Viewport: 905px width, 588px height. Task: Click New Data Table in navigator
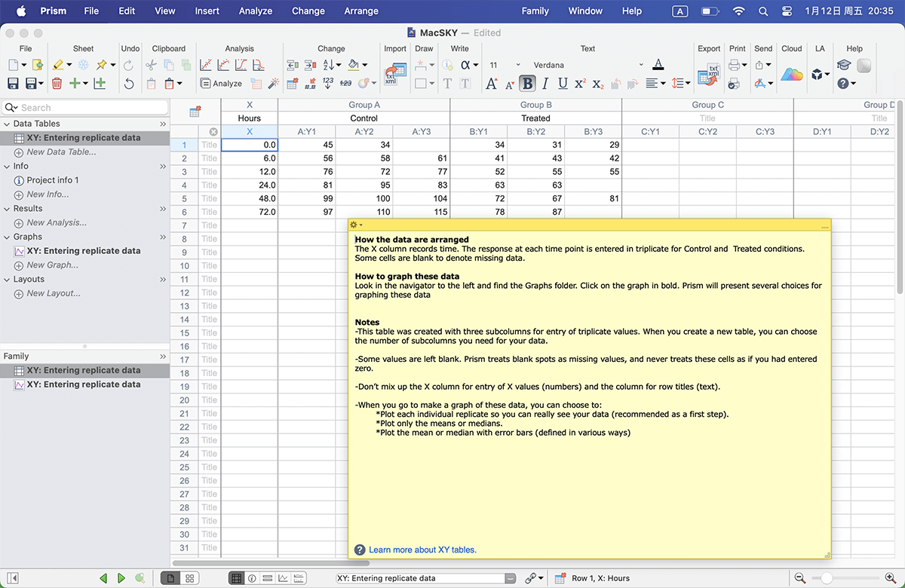coord(61,152)
